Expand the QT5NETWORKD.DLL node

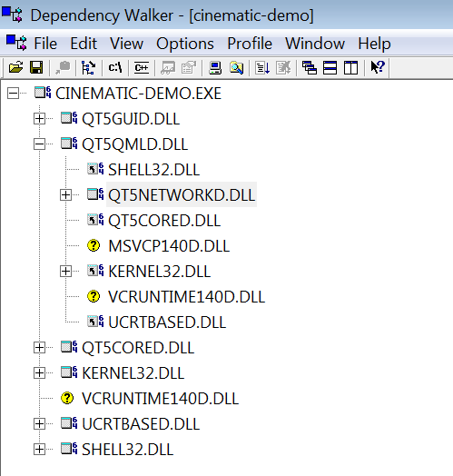tap(66, 195)
